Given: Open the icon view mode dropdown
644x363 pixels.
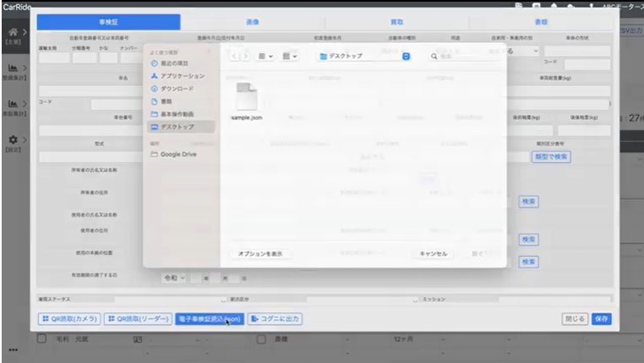Looking at the screenshot, I should click(265, 56).
